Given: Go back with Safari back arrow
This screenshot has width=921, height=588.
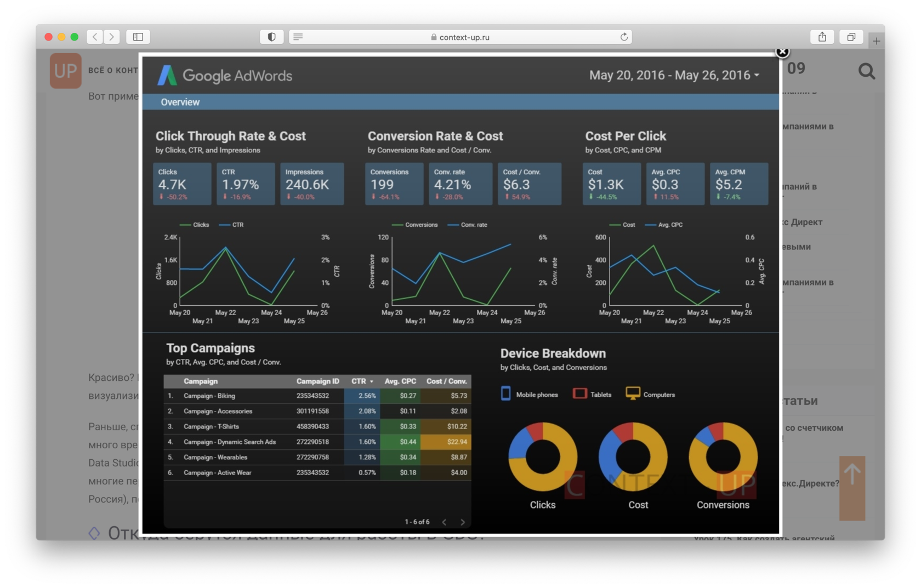Looking at the screenshot, I should pyautogui.click(x=95, y=37).
